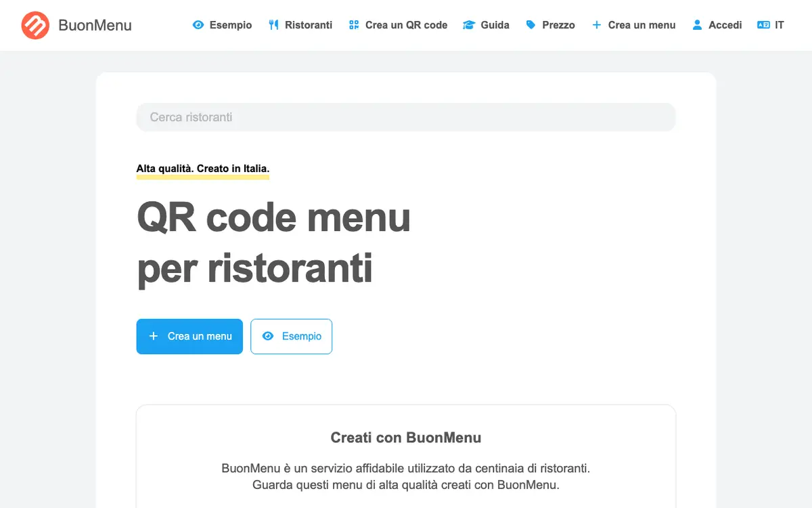The image size is (812, 508).
Task: Open the Prezzo page link
Action: click(x=550, y=25)
